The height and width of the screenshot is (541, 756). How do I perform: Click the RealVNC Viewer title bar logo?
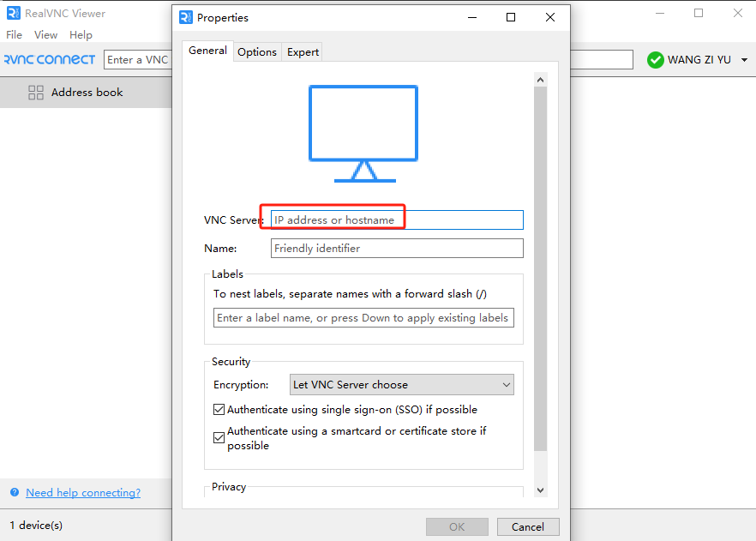point(14,13)
